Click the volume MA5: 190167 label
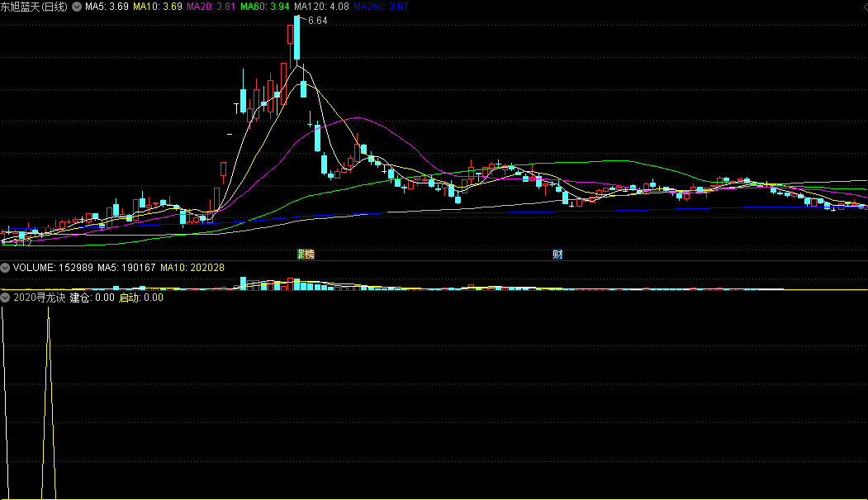868x500 pixels. coord(126,268)
